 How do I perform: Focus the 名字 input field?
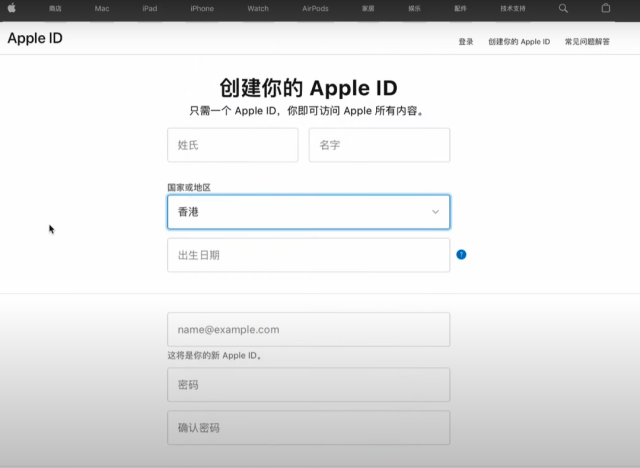[x=379, y=145]
